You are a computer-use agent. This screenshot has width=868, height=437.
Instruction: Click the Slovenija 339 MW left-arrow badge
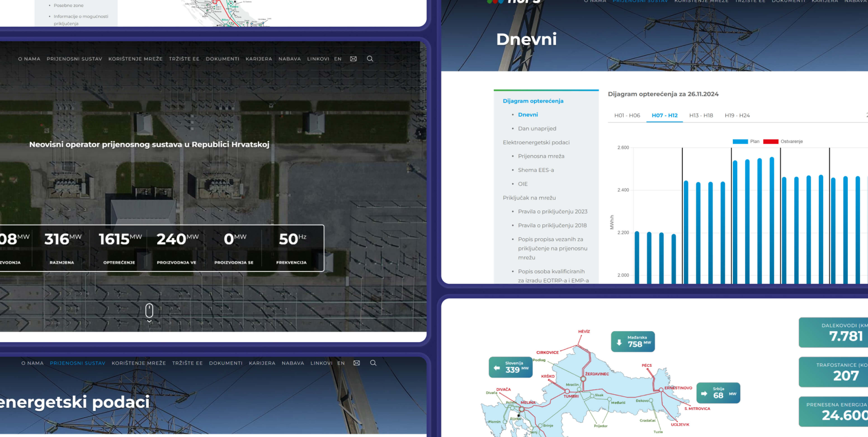click(510, 367)
